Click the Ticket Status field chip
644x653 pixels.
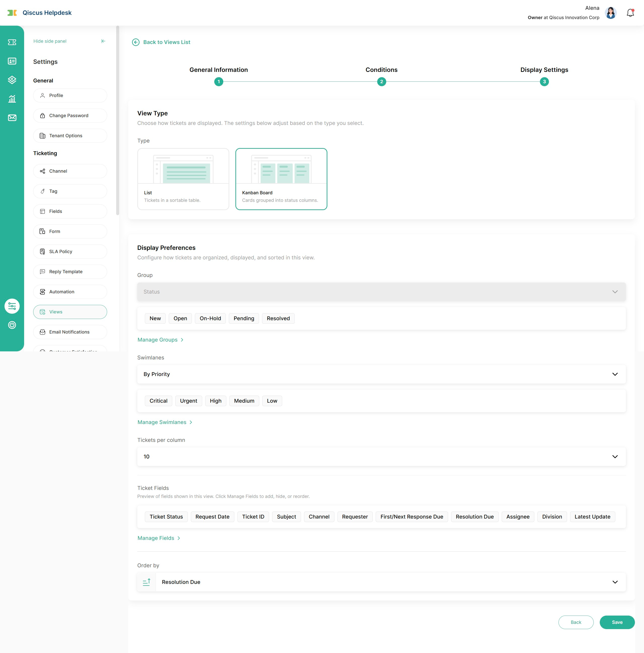[166, 517]
